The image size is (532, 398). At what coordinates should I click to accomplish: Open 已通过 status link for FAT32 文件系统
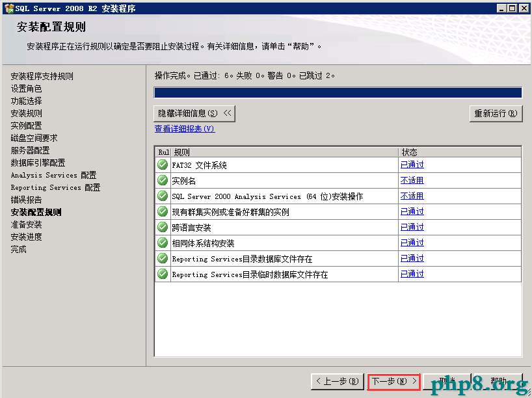tap(412, 165)
